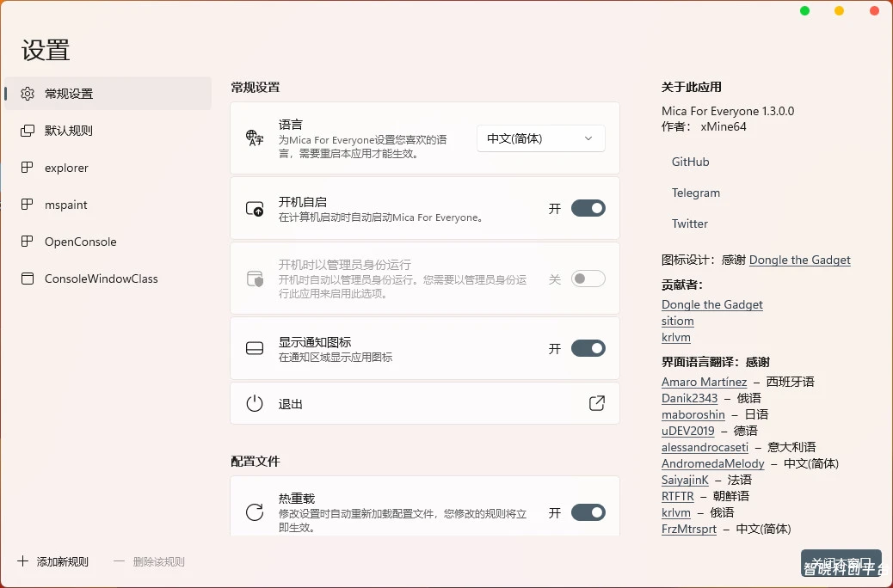Open the uDEV2019 translator link
This screenshot has width=893, height=588.
(x=687, y=431)
